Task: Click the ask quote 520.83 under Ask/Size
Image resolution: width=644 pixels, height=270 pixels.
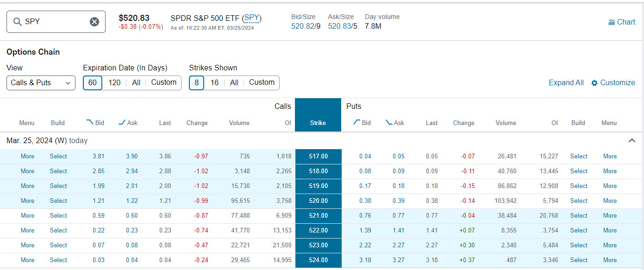Action: pyautogui.click(x=339, y=26)
